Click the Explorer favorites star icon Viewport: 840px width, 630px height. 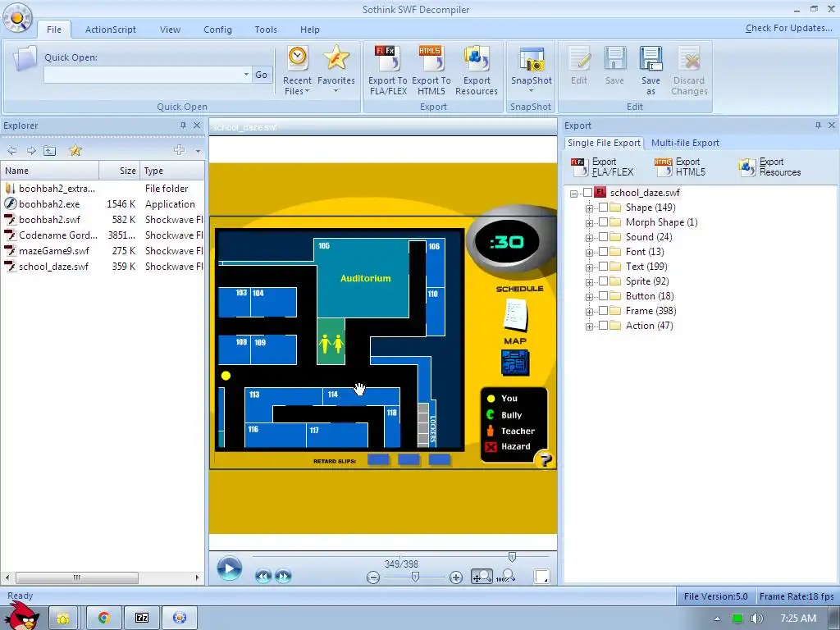pos(75,151)
